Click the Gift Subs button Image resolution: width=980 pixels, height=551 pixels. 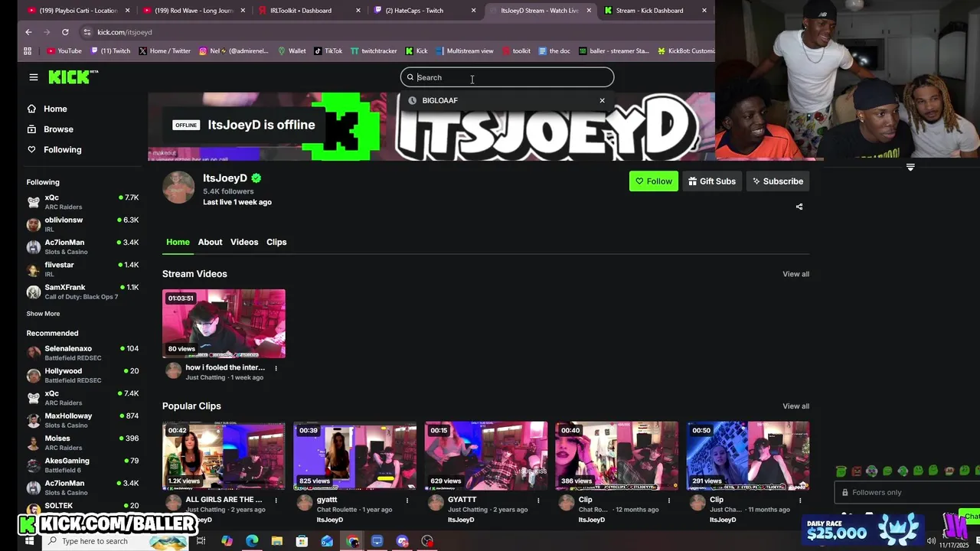click(x=712, y=181)
